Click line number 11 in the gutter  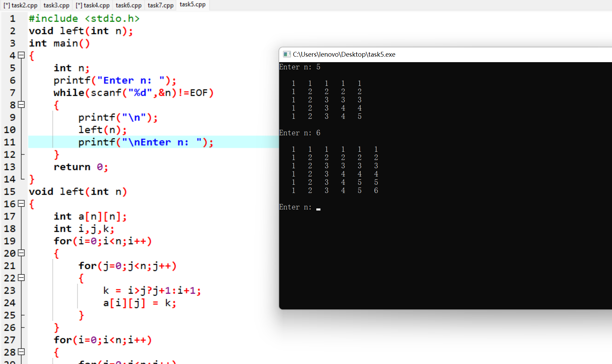(10, 142)
